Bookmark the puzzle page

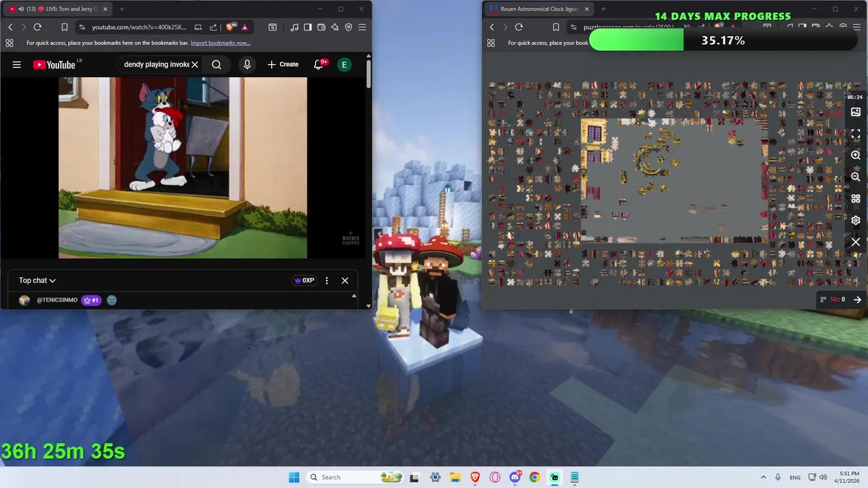tap(556, 27)
